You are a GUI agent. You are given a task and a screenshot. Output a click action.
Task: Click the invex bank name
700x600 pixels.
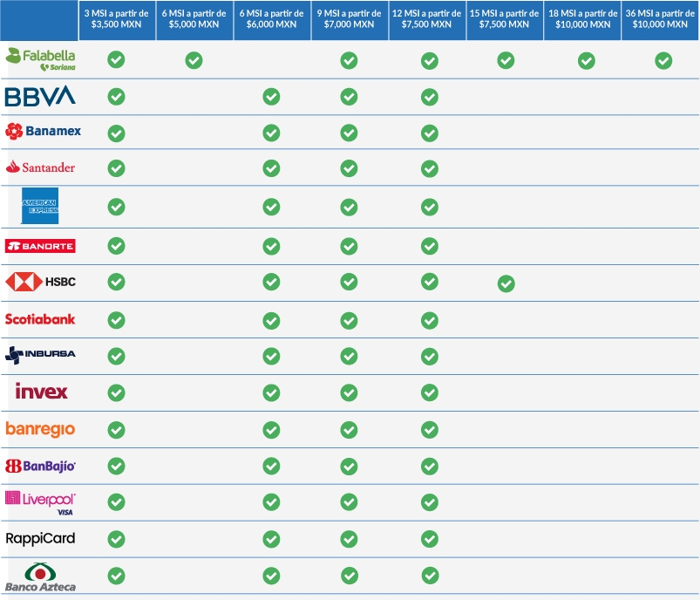(x=41, y=392)
